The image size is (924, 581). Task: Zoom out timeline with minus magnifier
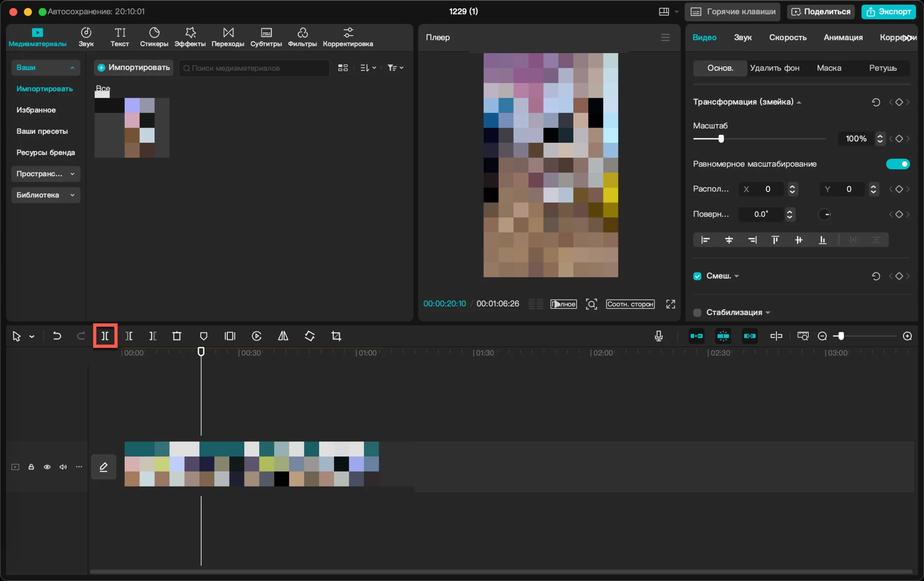822,336
